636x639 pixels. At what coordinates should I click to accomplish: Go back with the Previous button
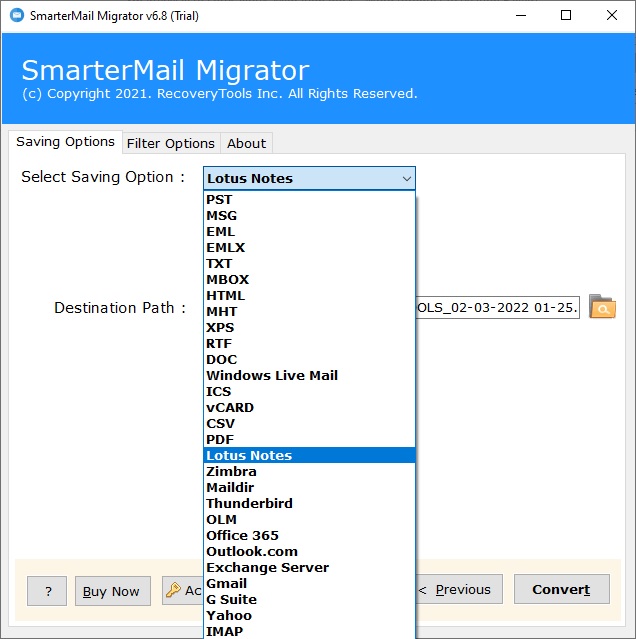pos(459,589)
